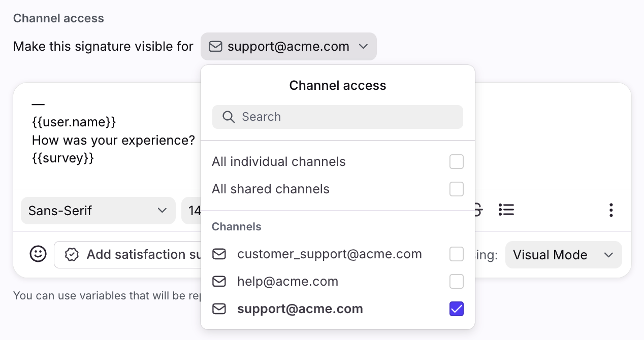Open the more options vertical dots menu
The image size is (644, 340).
tap(611, 210)
